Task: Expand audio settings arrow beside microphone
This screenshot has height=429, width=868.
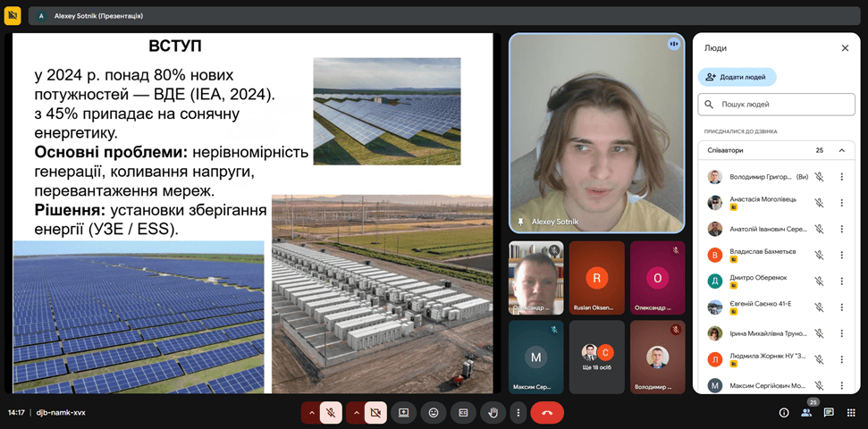Action: pyautogui.click(x=311, y=412)
